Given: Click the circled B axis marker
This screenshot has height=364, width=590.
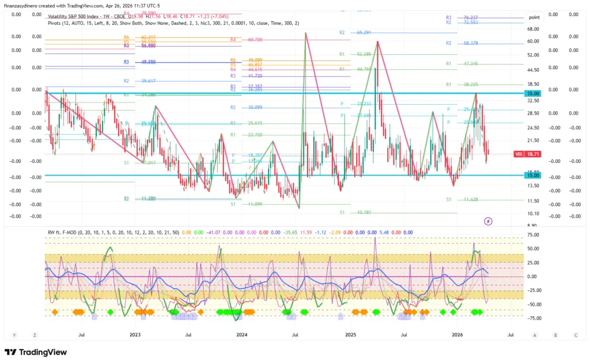Looking at the screenshot, I should [555, 335].
